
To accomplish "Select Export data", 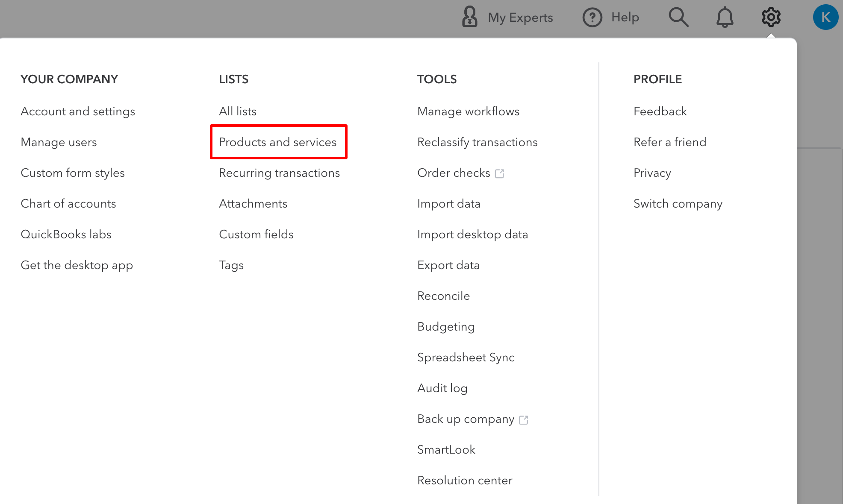I will click(448, 265).
